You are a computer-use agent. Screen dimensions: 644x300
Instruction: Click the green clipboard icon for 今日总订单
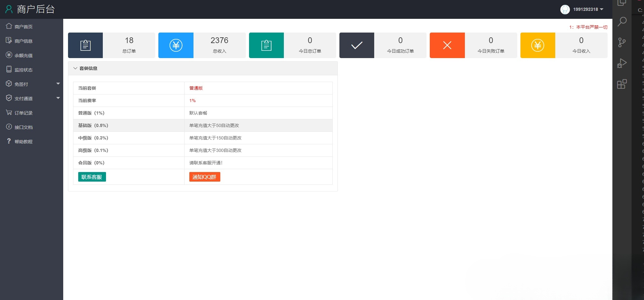266,45
